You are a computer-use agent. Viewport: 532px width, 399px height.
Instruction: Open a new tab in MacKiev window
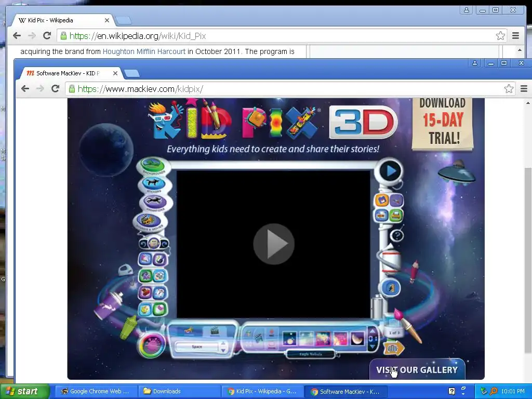131,73
